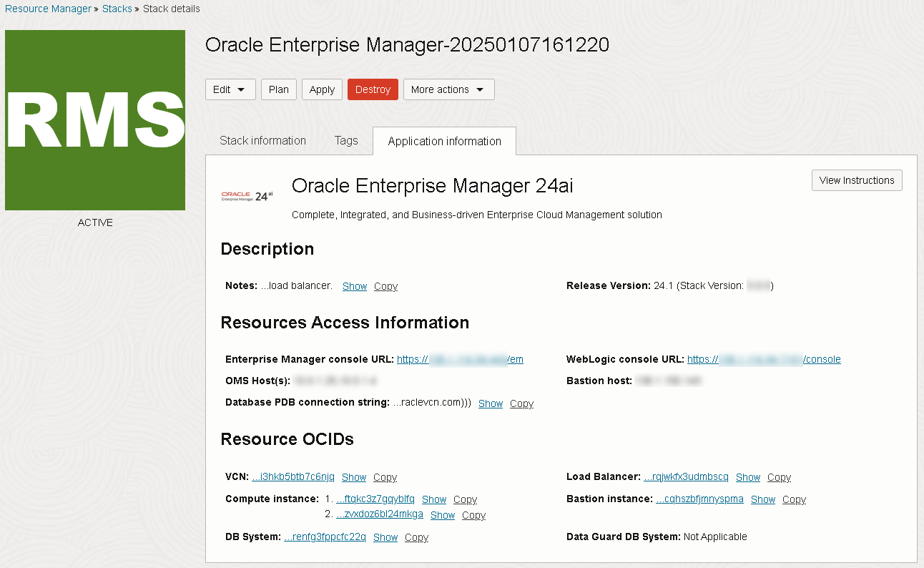This screenshot has height=568, width=924.
Task: Open the second Compute instance OCID link
Action: pos(380,514)
